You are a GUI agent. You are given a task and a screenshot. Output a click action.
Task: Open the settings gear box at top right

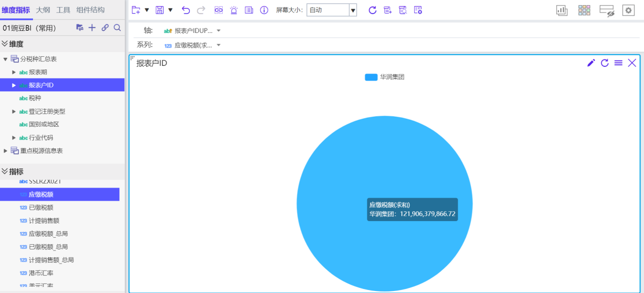point(629,10)
